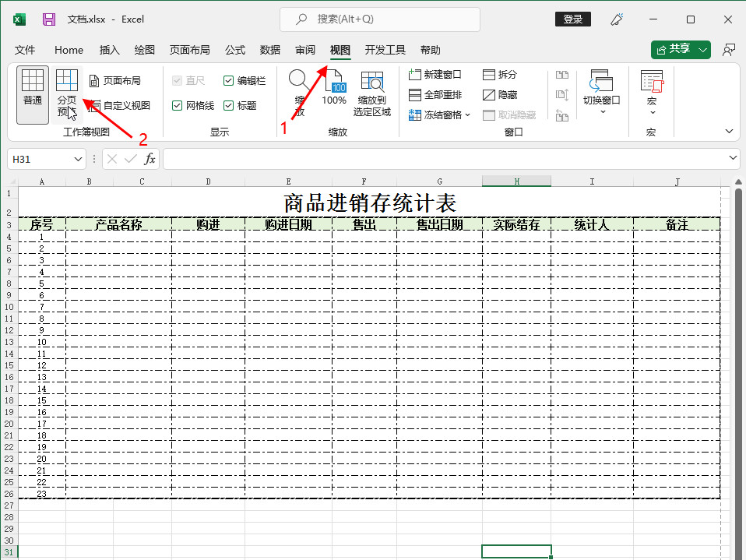Click the view side by side icon

[x=562, y=75]
